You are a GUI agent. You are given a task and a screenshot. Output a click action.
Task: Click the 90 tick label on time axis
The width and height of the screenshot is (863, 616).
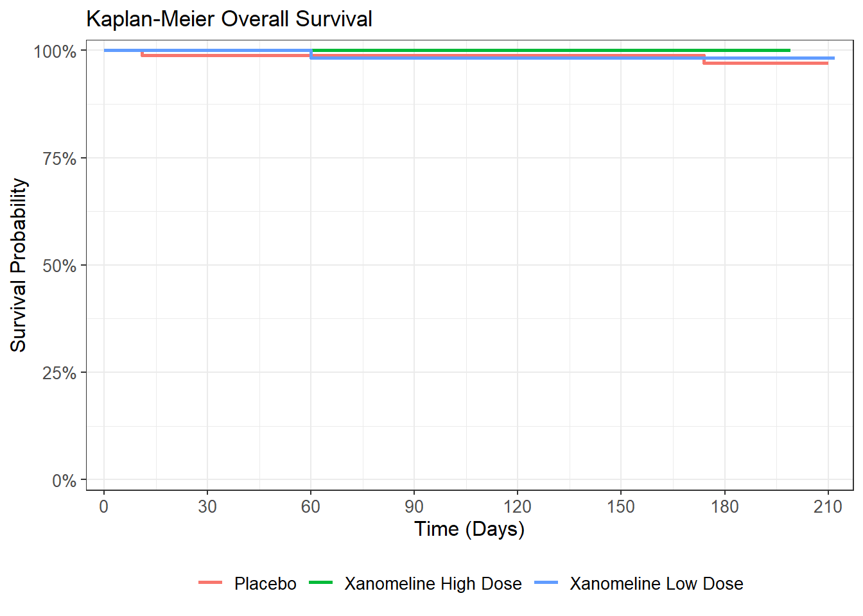(x=414, y=507)
